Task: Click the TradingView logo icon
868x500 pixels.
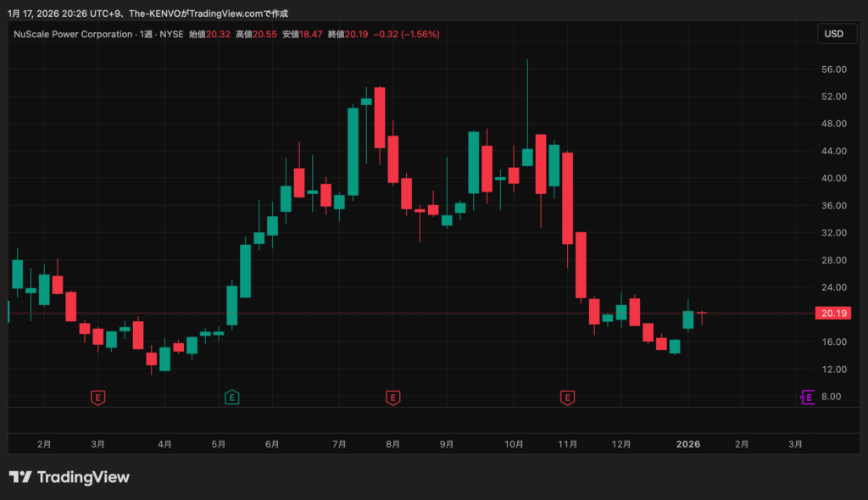Action: point(20,477)
